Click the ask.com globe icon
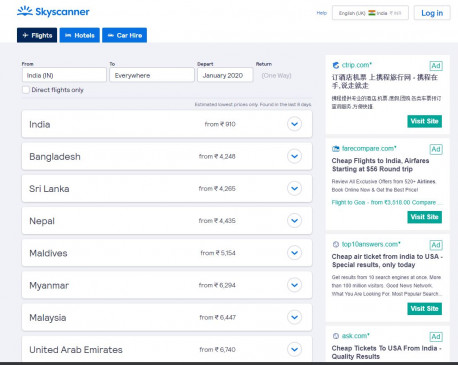458x365 pixels. click(336, 336)
